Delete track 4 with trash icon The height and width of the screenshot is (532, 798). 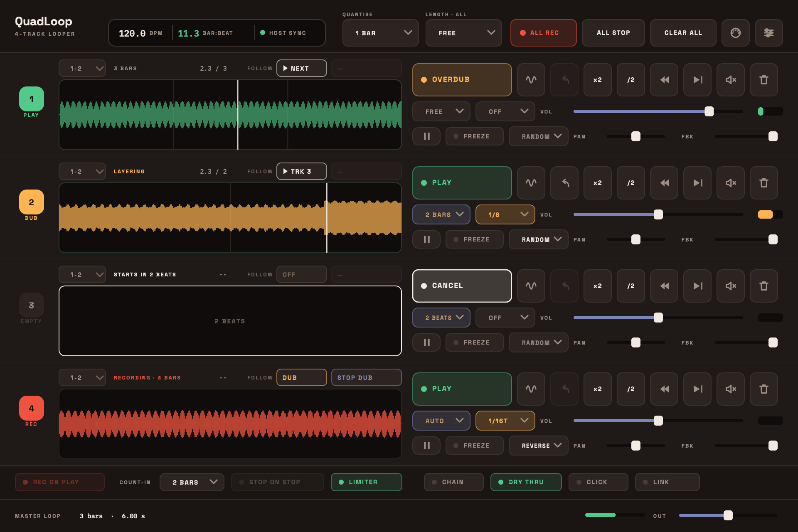coord(764,389)
